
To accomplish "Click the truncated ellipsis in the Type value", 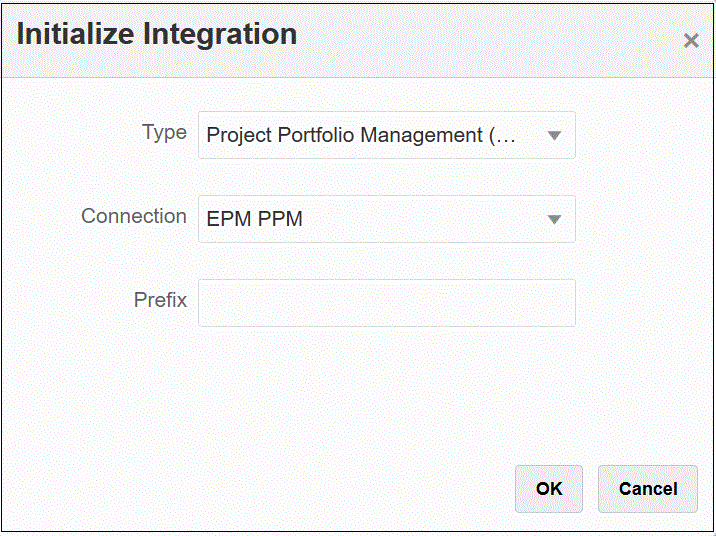I will 505,136.
